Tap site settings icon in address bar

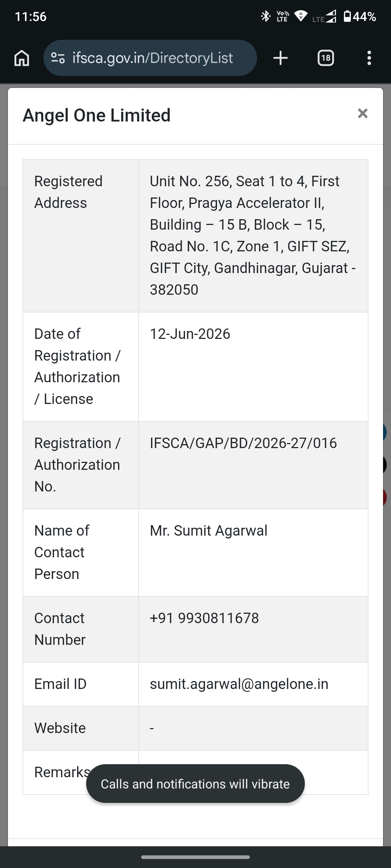[58, 58]
